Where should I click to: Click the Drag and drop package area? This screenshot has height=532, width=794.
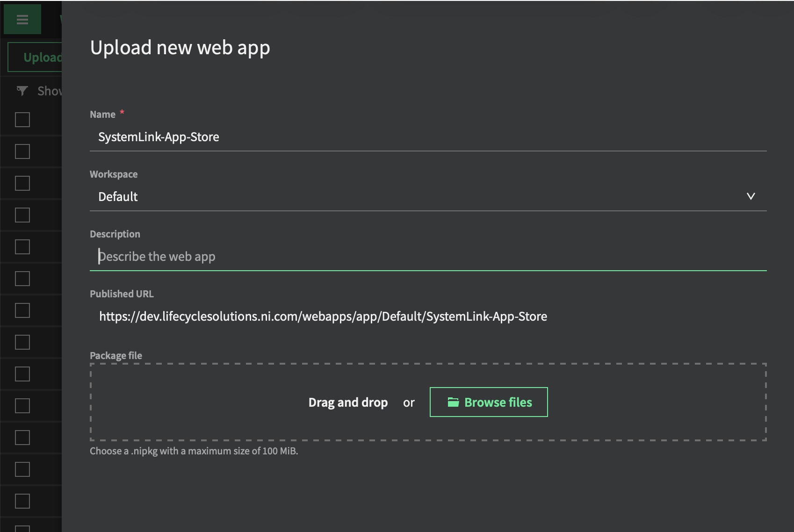click(x=428, y=402)
